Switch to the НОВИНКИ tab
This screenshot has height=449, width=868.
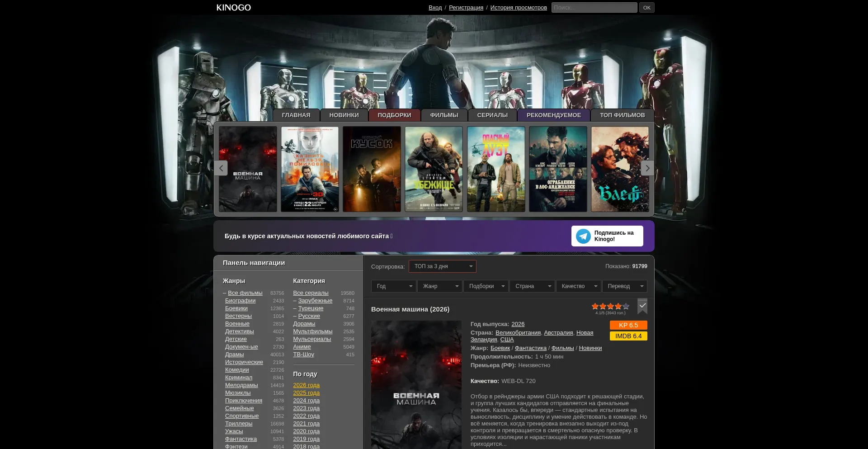[344, 115]
